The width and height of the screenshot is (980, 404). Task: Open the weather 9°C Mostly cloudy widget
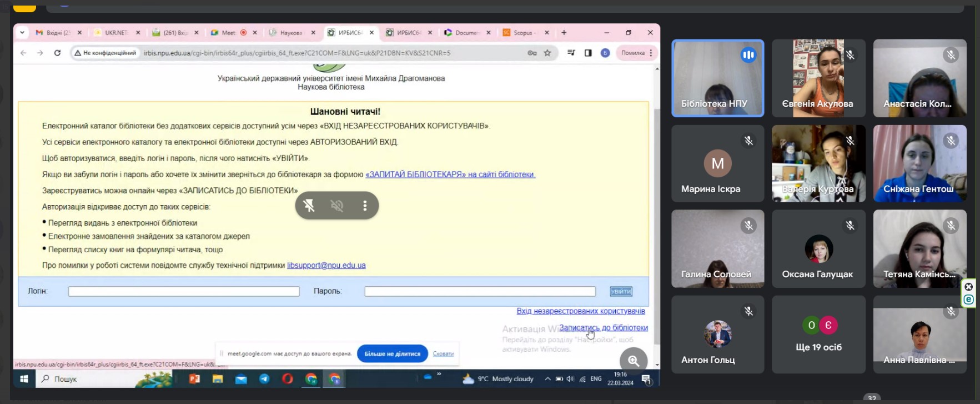point(498,379)
